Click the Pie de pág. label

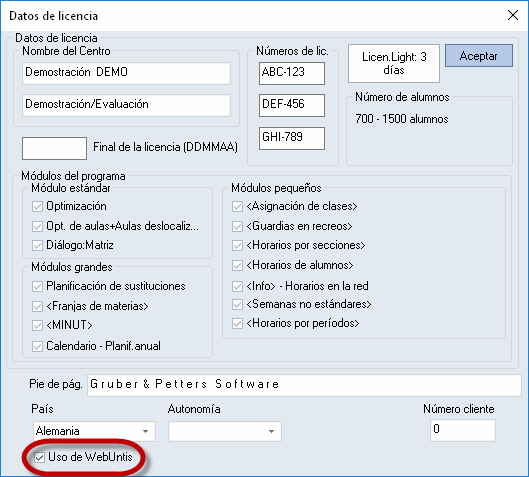(x=56, y=384)
